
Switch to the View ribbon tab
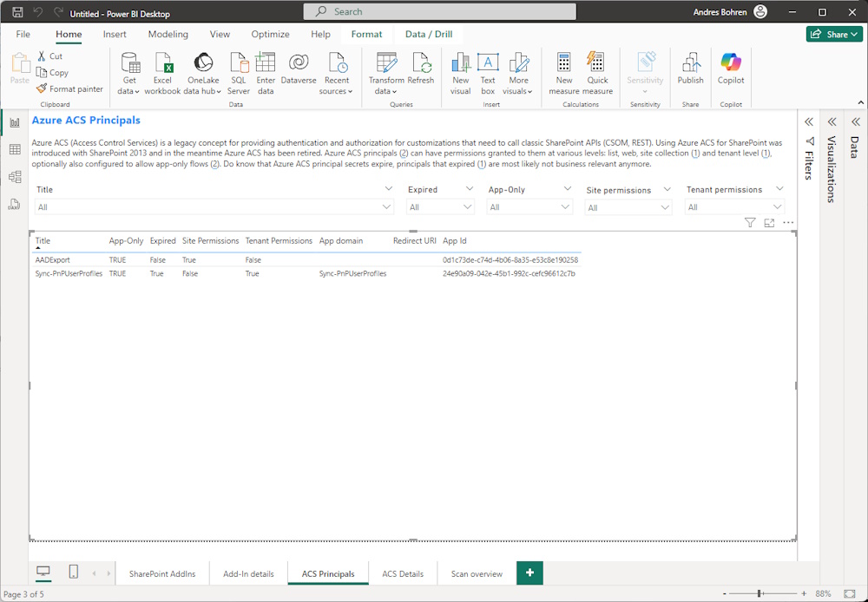coord(220,35)
